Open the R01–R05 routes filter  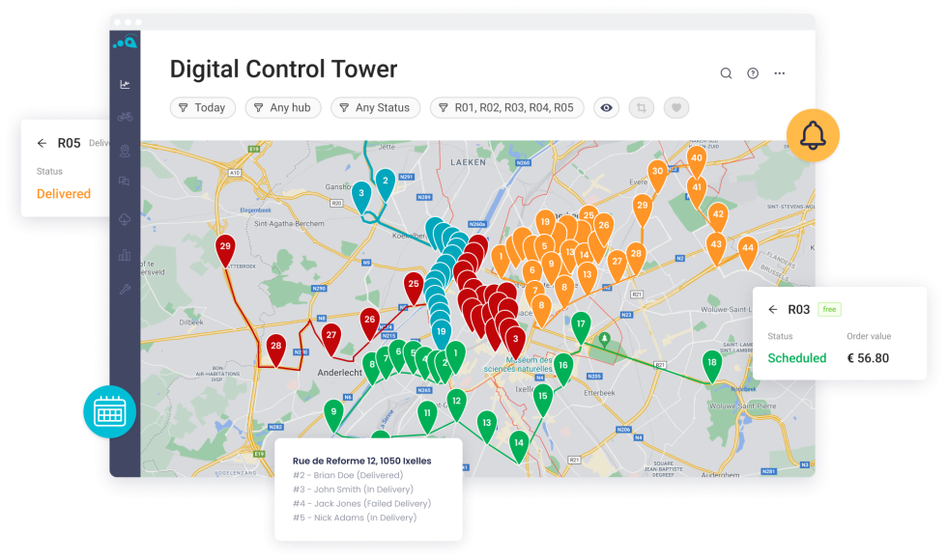(506, 108)
